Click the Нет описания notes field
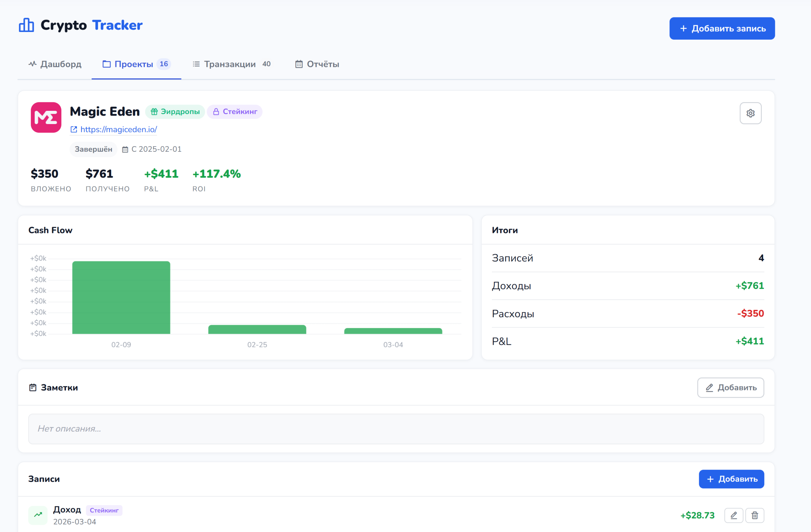 tap(396, 429)
